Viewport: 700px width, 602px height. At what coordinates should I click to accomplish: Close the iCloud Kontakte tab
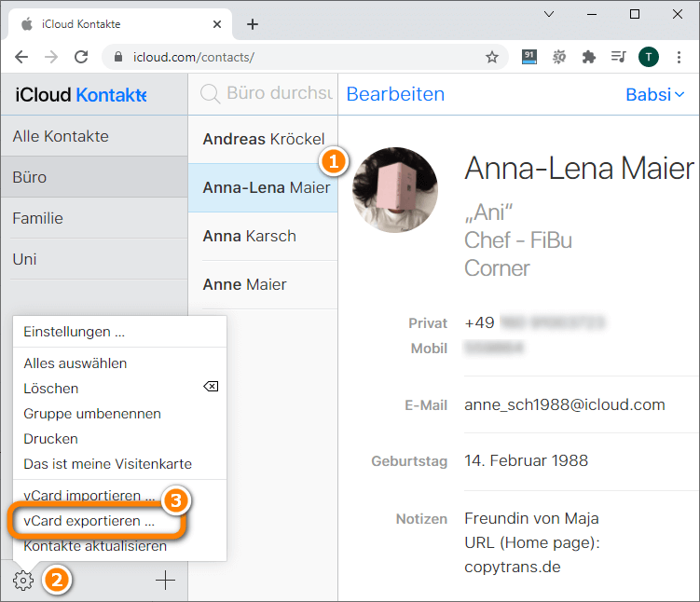click(x=217, y=24)
